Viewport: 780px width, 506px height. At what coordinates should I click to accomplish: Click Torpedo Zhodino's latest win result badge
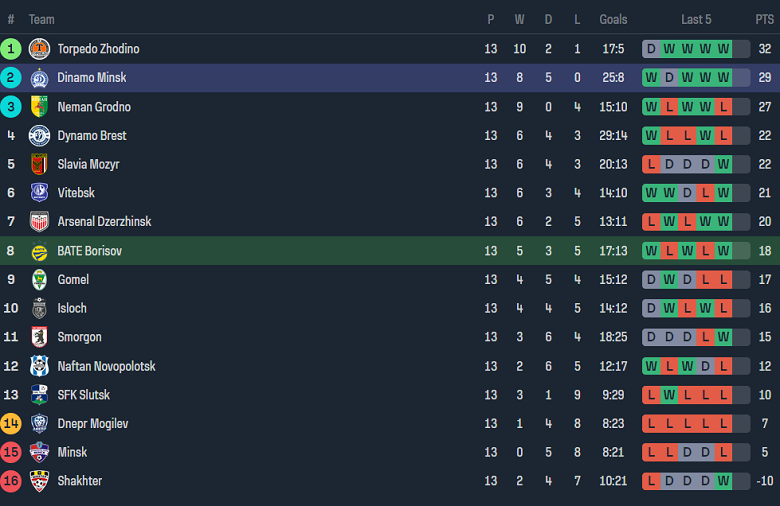point(723,49)
